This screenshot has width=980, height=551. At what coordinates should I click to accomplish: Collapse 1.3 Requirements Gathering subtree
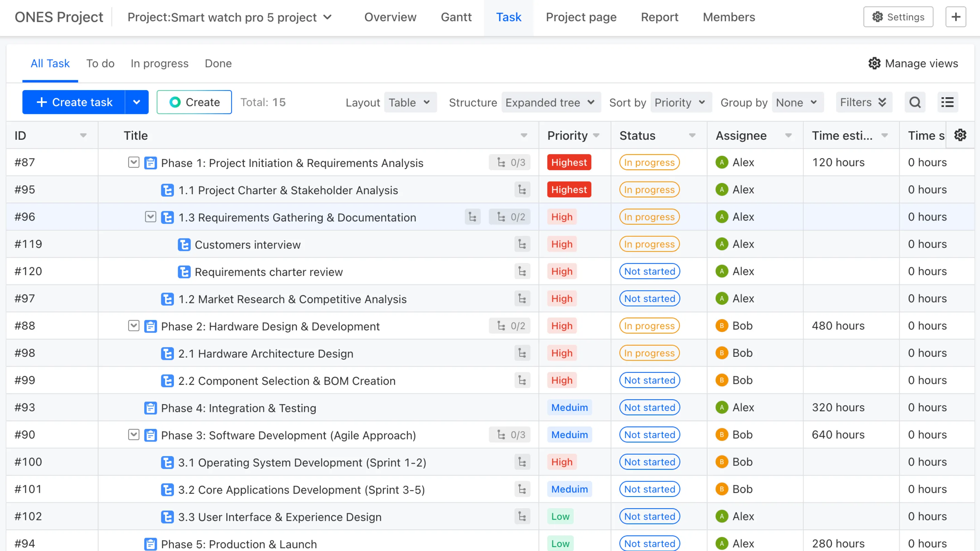150,217
